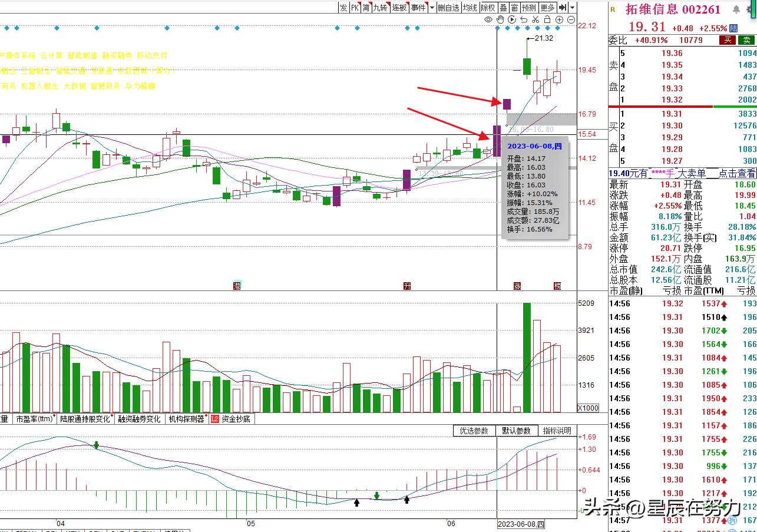Click the 点击查看 link

[x=737, y=173]
